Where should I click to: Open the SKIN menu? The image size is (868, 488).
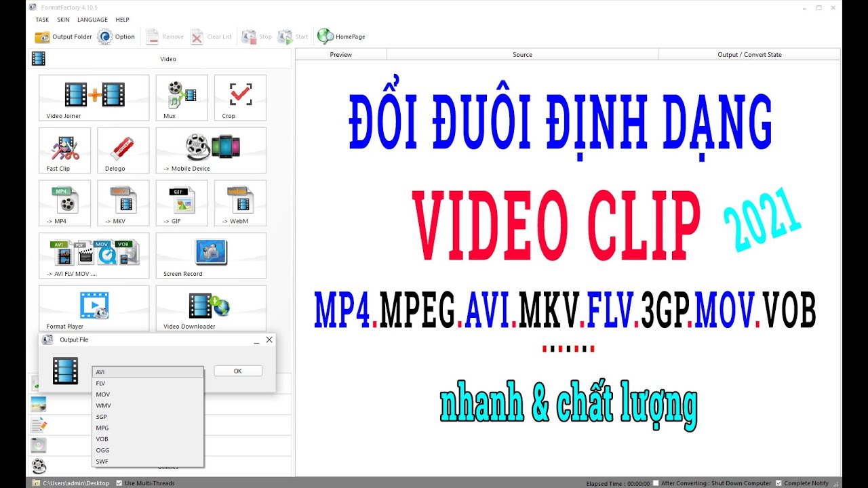tap(63, 20)
